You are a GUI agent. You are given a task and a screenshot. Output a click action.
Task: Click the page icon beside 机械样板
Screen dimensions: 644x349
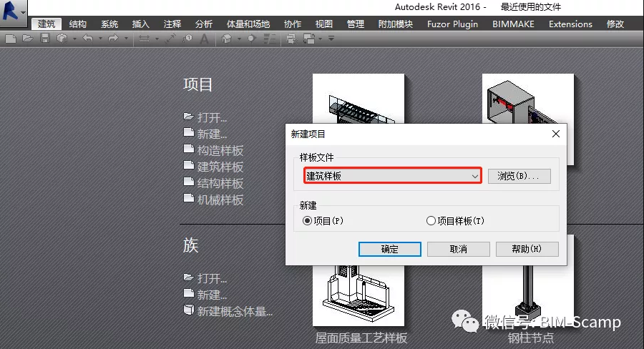(x=188, y=198)
